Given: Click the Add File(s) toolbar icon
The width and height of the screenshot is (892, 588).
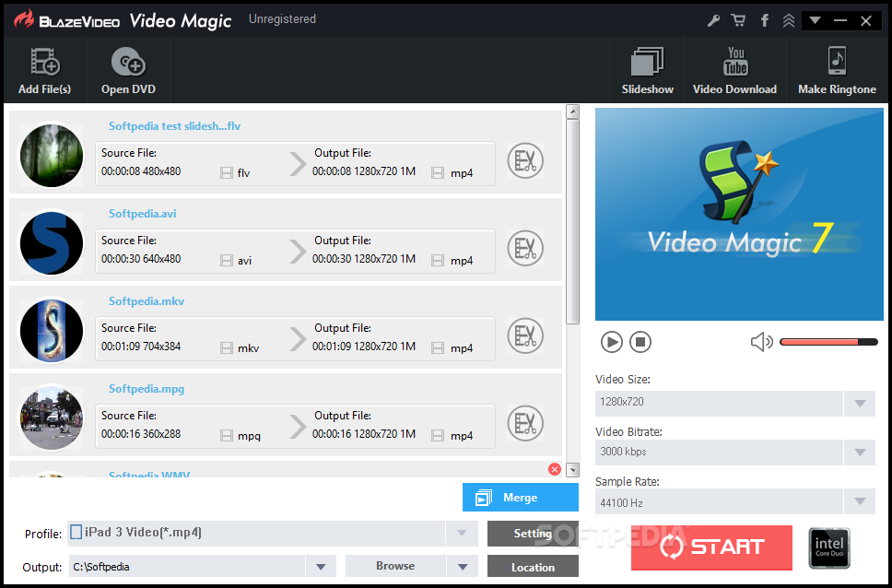Looking at the screenshot, I should pos(45,62).
